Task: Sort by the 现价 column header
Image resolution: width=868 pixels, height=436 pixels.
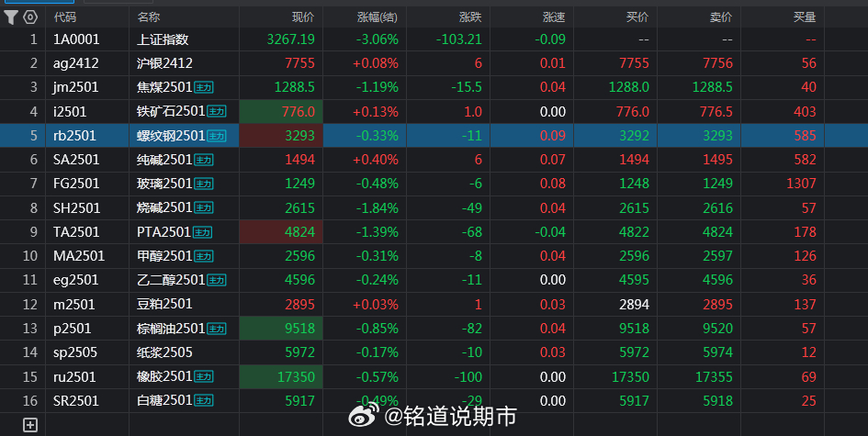Action: [303, 17]
